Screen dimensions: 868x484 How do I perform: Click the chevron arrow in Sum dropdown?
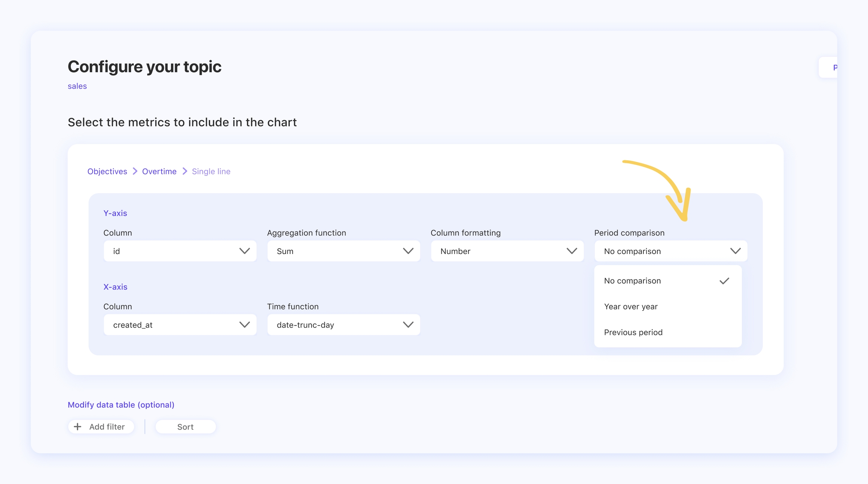(x=408, y=251)
